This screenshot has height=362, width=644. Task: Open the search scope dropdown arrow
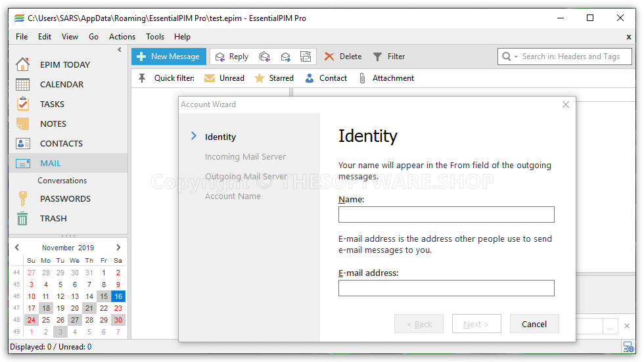[516, 57]
